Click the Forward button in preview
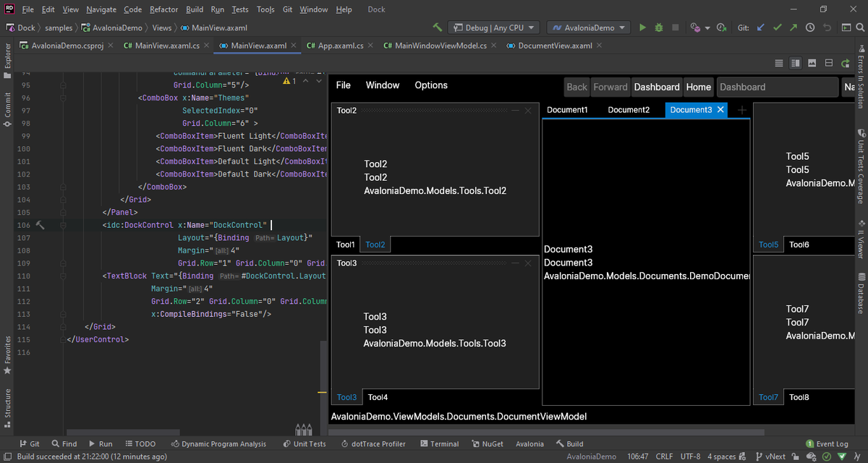868x463 pixels. click(x=610, y=87)
